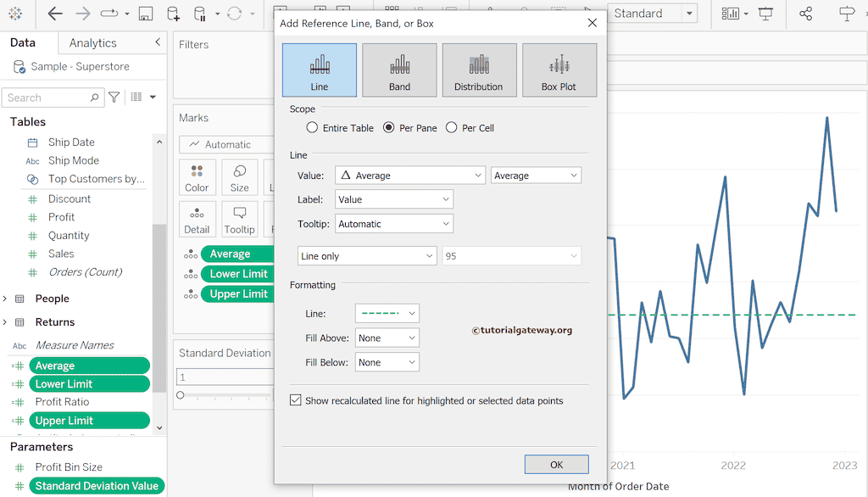Click the Upper Limit field in Data pane
The image size is (868, 497).
pyautogui.click(x=89, y=421)
